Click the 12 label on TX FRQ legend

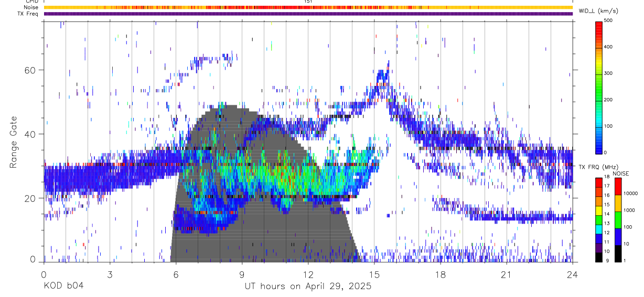pos(606,233)
